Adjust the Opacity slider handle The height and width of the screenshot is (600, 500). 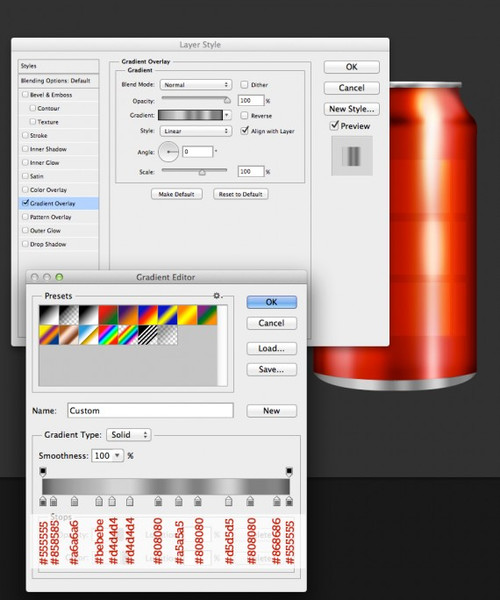227,100
